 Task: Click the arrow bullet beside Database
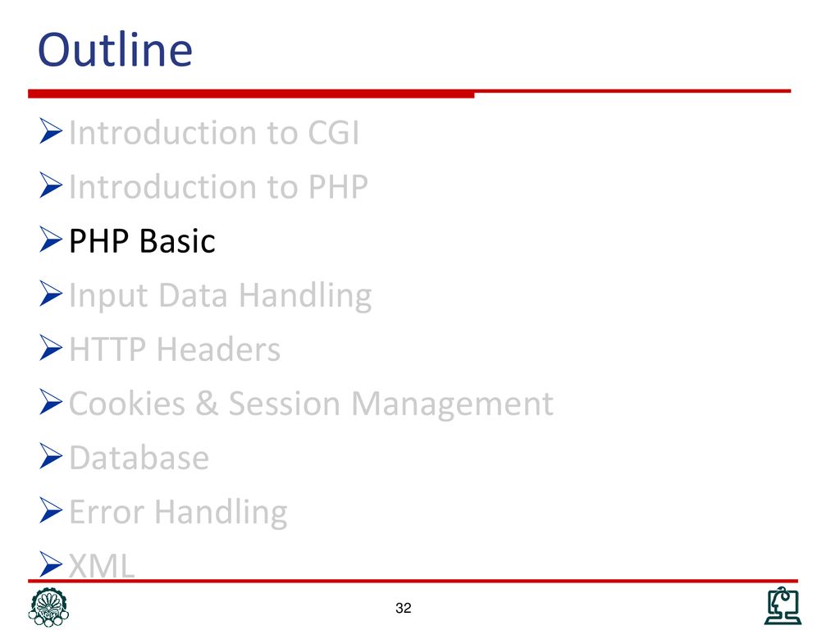pyautogui.click(x=51, y=456)
